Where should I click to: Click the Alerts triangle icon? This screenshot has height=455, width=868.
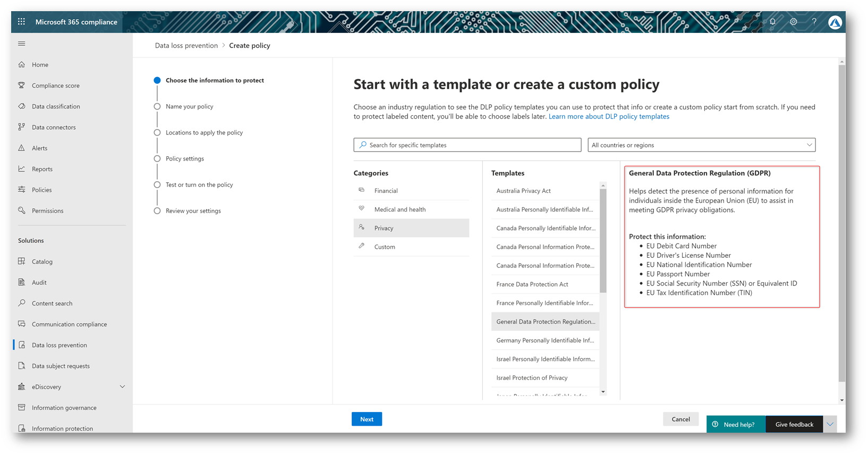point(22,148)
